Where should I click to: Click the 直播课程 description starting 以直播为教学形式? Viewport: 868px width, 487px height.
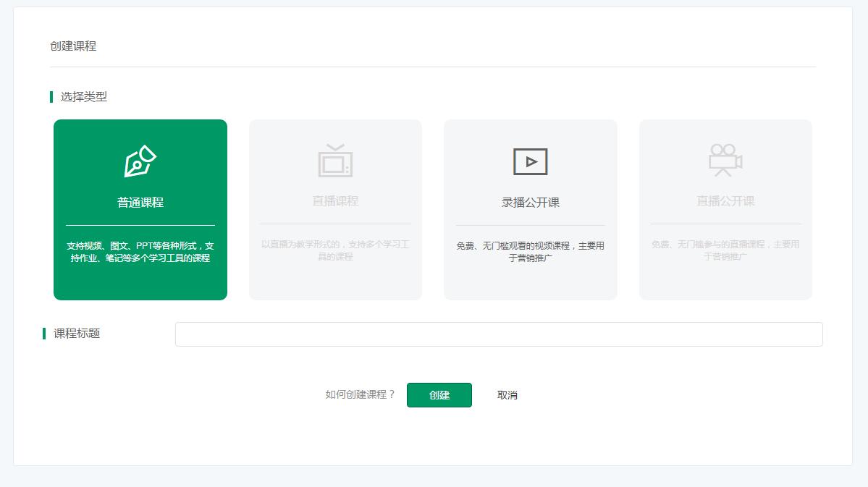click(335, 250)
